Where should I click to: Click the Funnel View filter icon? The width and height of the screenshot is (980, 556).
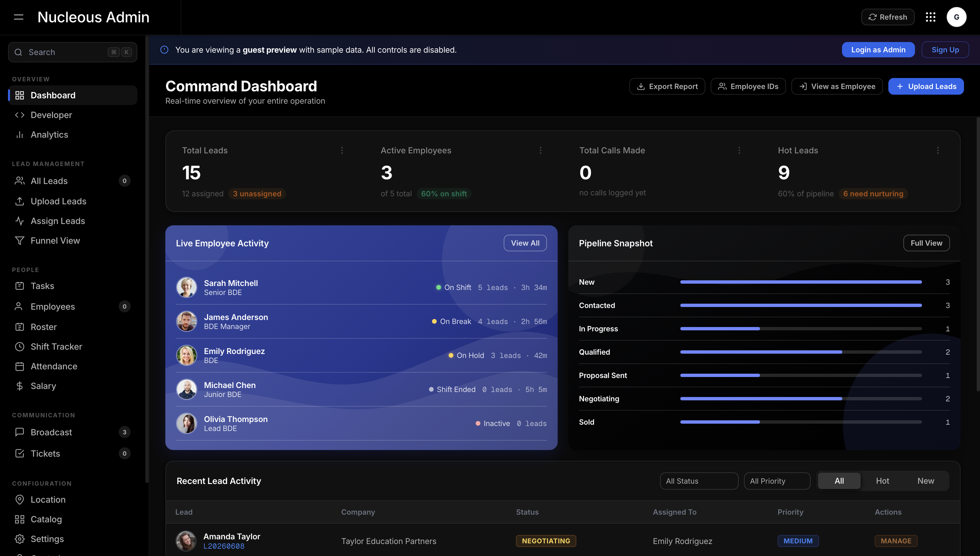click(19, 241)
